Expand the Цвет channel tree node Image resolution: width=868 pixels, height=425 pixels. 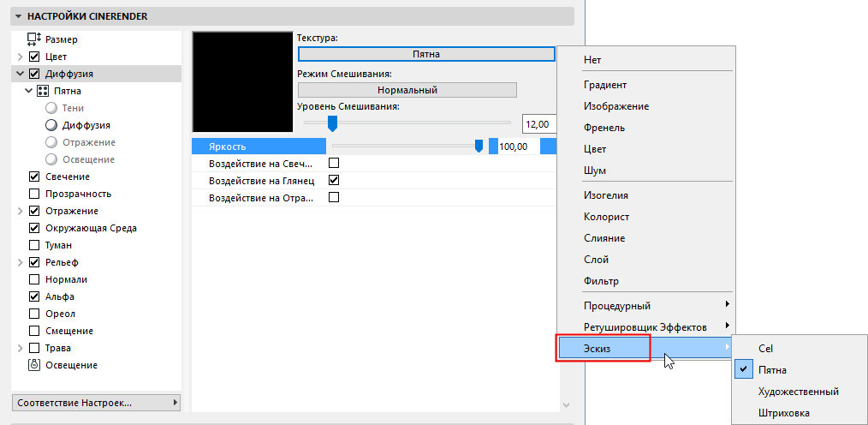21,57
